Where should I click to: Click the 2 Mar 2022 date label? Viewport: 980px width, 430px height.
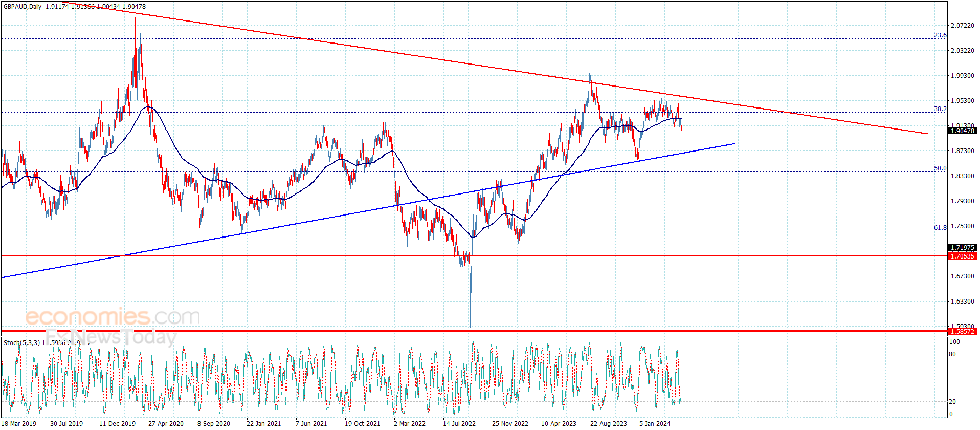click(410, 423)
